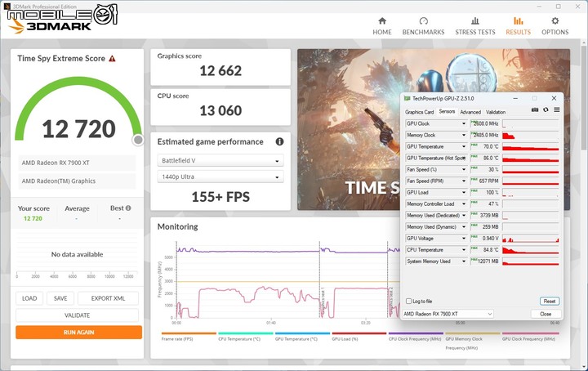Expand the GPU Load sensor dropdown

tap(464, 192)
